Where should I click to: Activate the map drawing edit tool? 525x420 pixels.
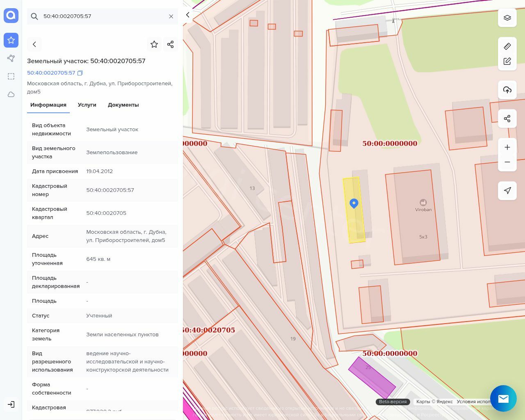(507, 62)
